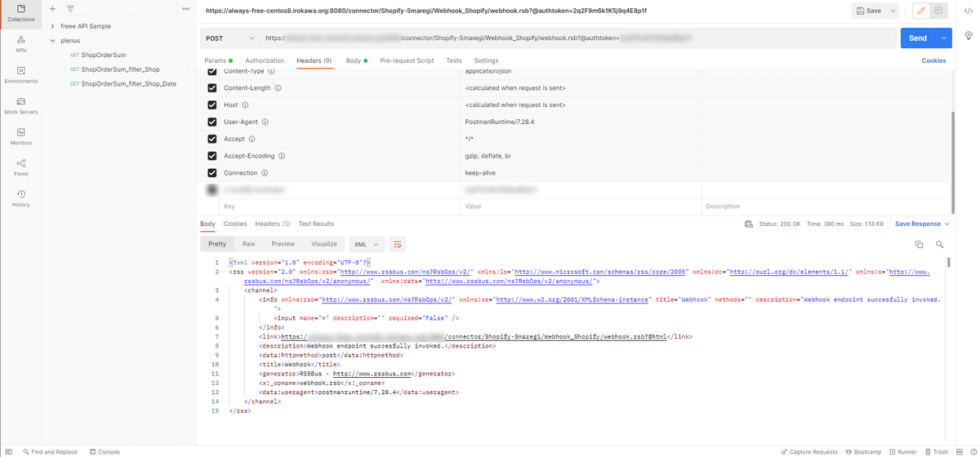Open the Cookies link under Send
The height and width of the screenshot is (457, 980).
click(x=933, y=60)
